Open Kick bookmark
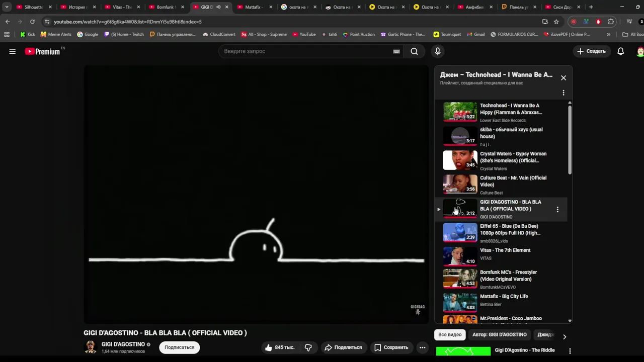The height and width of the screenshot is (362, 644). point(27,34)
